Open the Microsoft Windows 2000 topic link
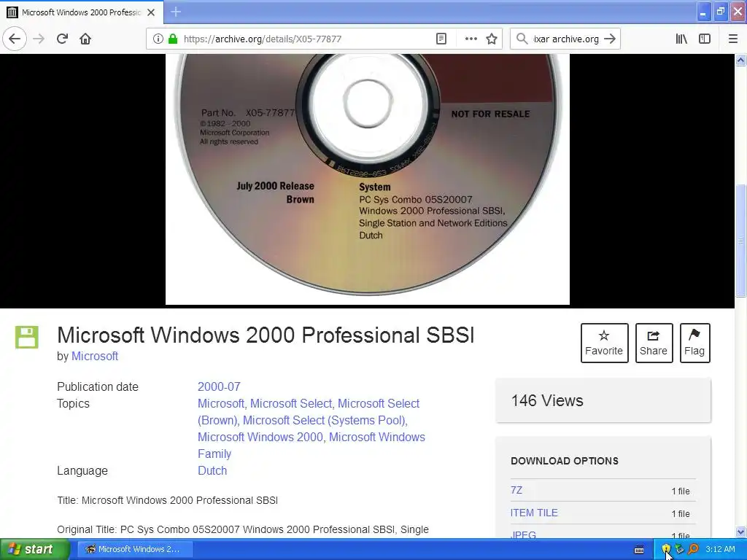This screenshot has height=560, width=747. click(260, 437)
